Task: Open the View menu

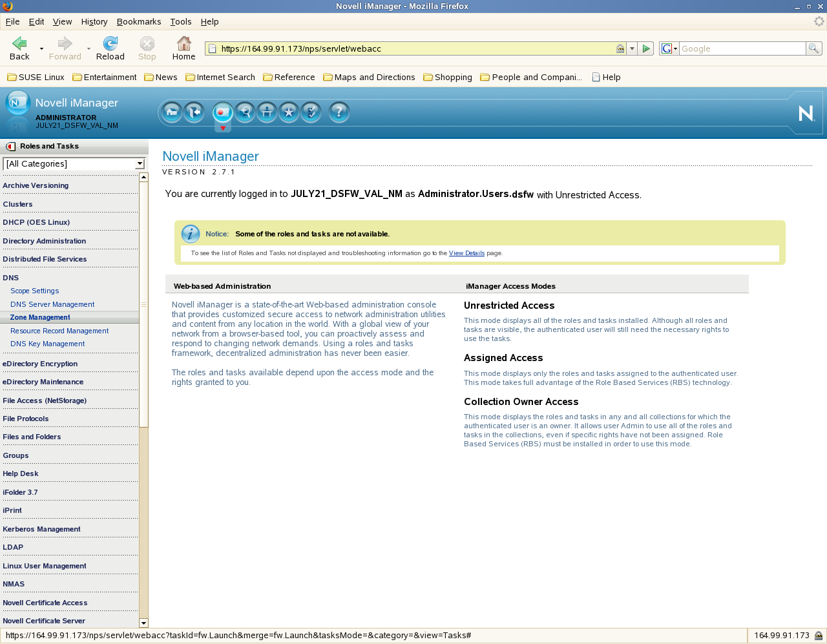Action: (62, 21)
